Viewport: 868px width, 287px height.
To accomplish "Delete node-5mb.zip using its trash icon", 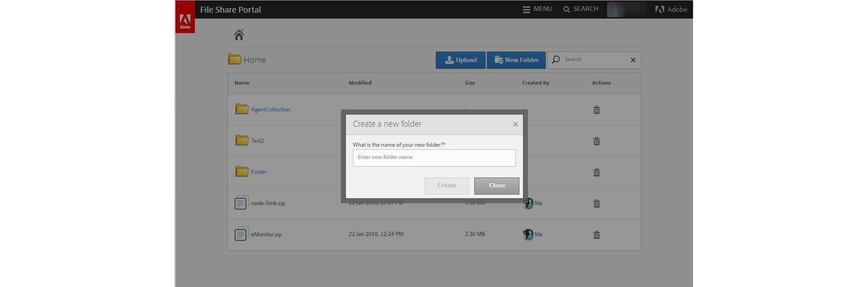I will [x=597, y=204].
